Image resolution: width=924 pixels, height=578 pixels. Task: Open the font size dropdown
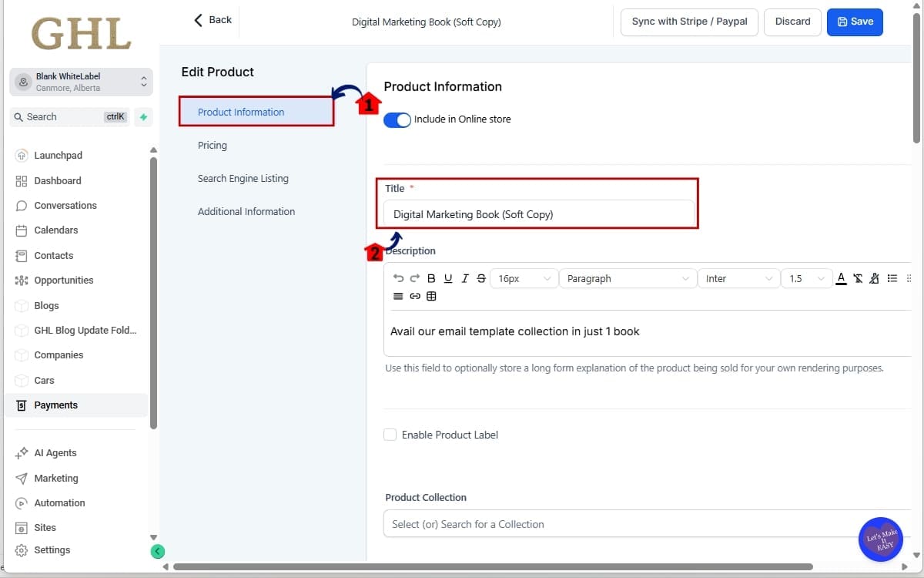coord(524,278)
